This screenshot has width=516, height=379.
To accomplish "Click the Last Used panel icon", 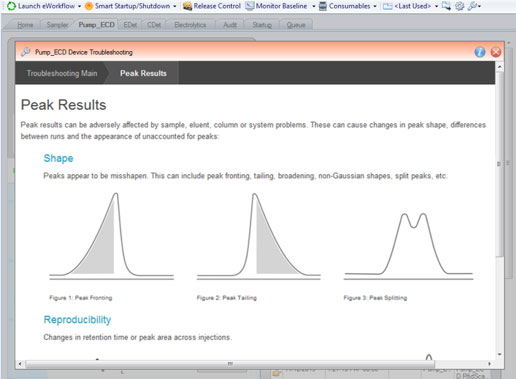I will [387, 6].
